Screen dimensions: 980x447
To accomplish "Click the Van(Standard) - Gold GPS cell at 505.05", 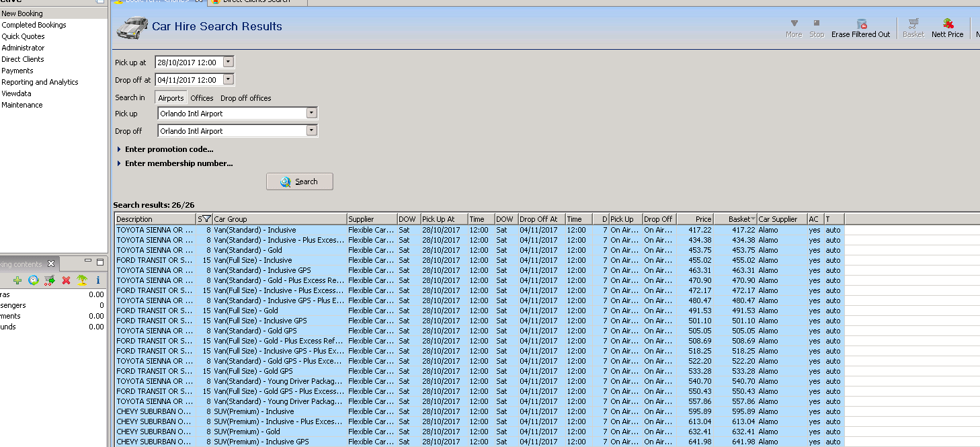I will 280,331.
